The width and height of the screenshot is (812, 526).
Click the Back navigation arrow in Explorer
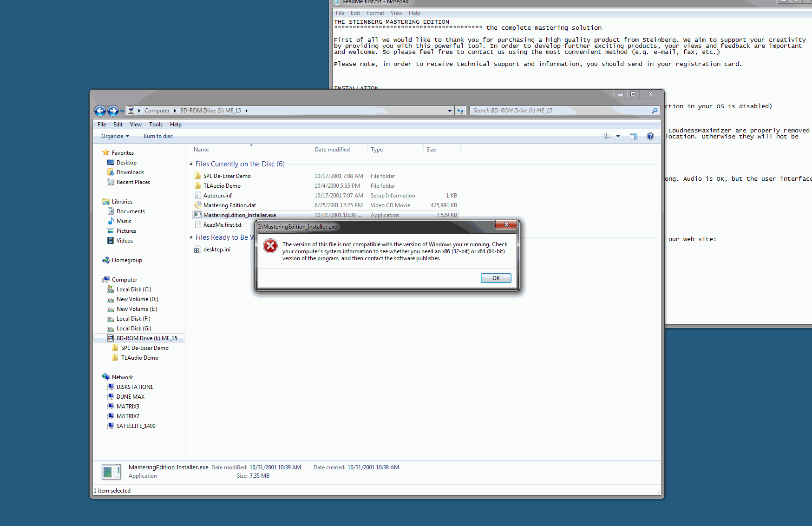tap(100, 111)
